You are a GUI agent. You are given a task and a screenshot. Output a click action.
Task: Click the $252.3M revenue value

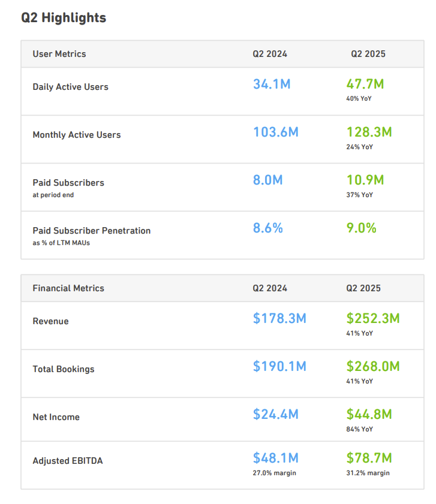(x=373, y=318)
